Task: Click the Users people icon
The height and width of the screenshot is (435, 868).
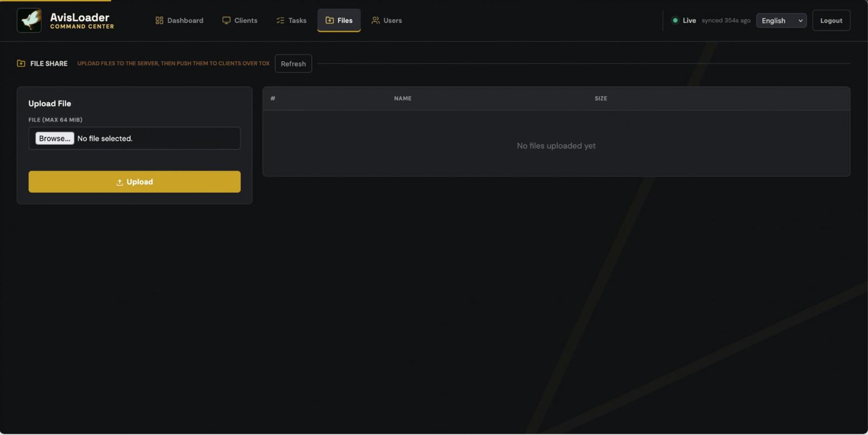Action: pos(375,21)
